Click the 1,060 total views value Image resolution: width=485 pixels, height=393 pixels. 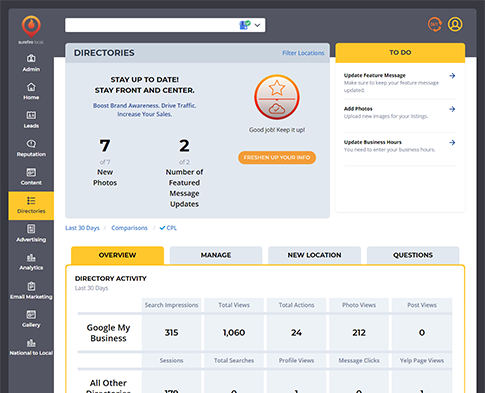[x=234, y=333]
